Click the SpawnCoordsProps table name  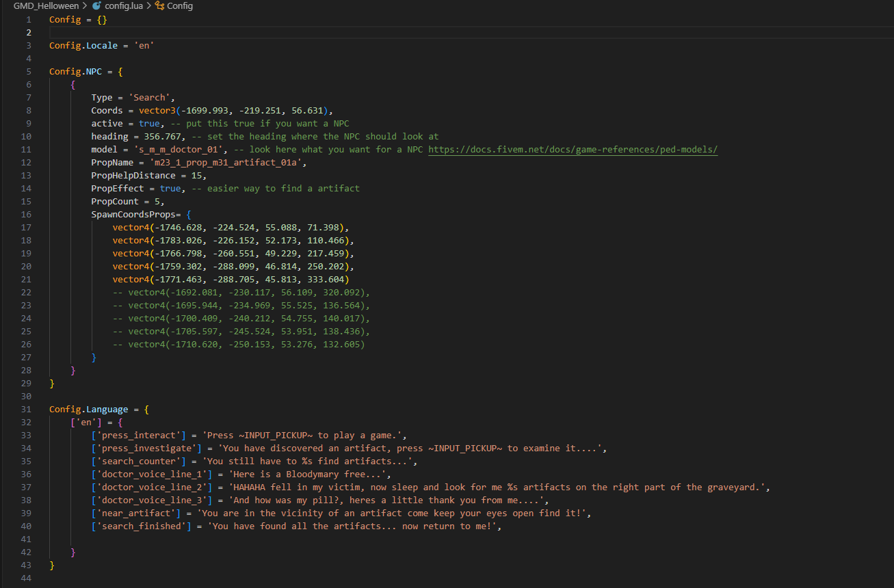pos(135,214)
